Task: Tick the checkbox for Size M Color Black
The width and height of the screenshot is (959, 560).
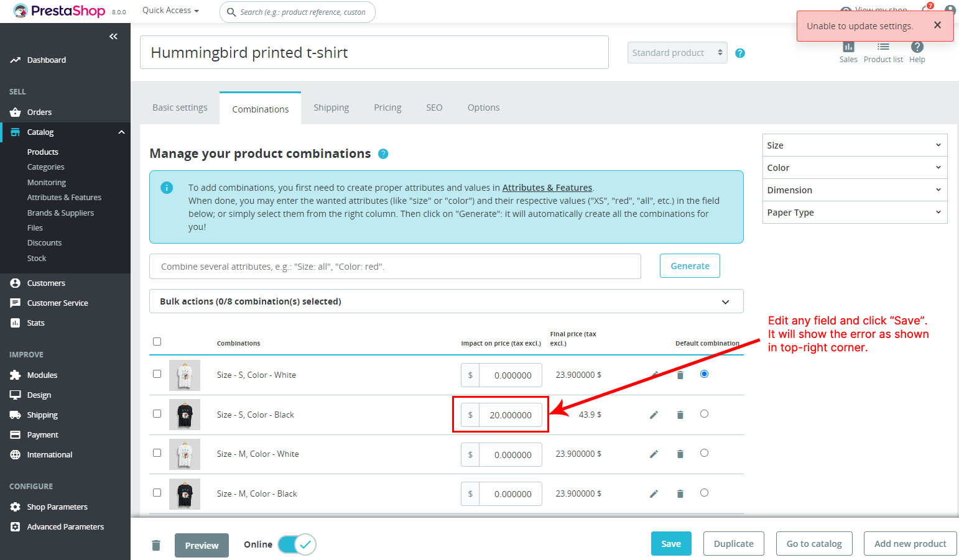Action: pos(157,492)
